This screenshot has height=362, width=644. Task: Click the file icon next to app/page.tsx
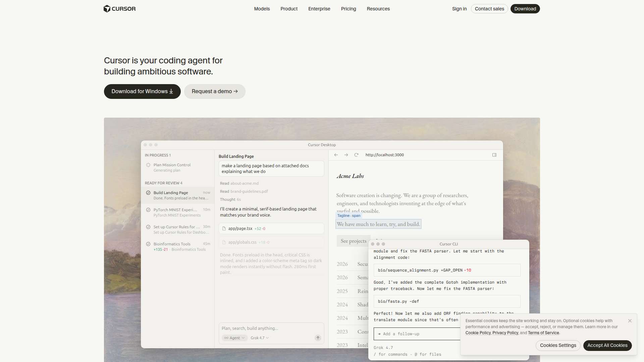pyautogui.click(x=224, y=229)
